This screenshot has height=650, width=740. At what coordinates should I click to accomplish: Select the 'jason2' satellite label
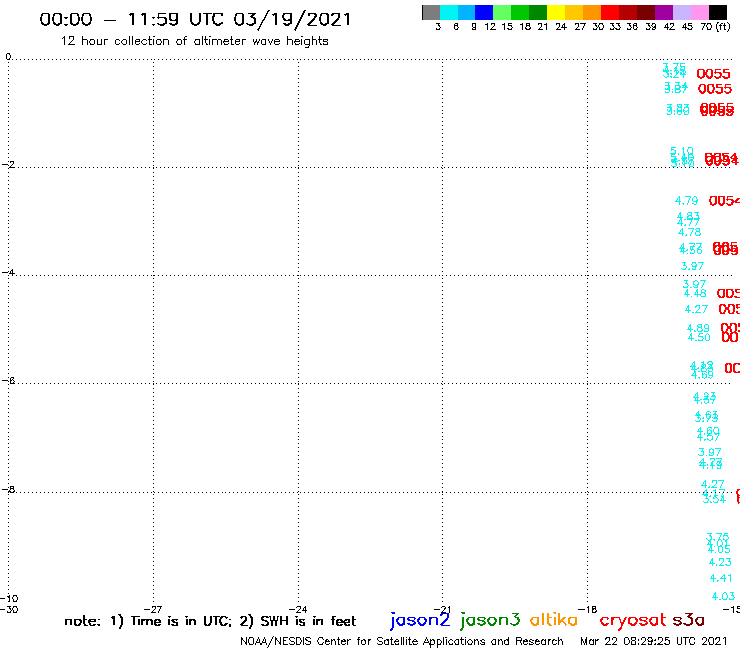pos(420,620)
